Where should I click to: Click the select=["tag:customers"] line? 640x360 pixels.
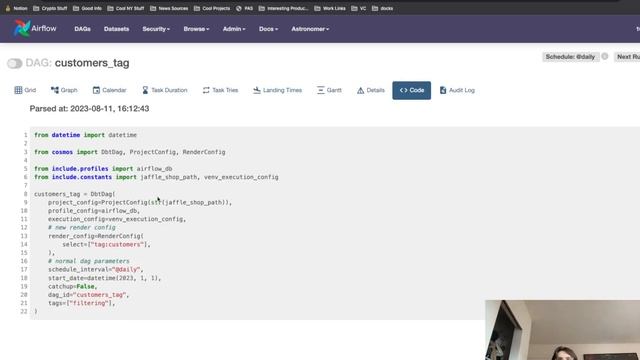107,244
